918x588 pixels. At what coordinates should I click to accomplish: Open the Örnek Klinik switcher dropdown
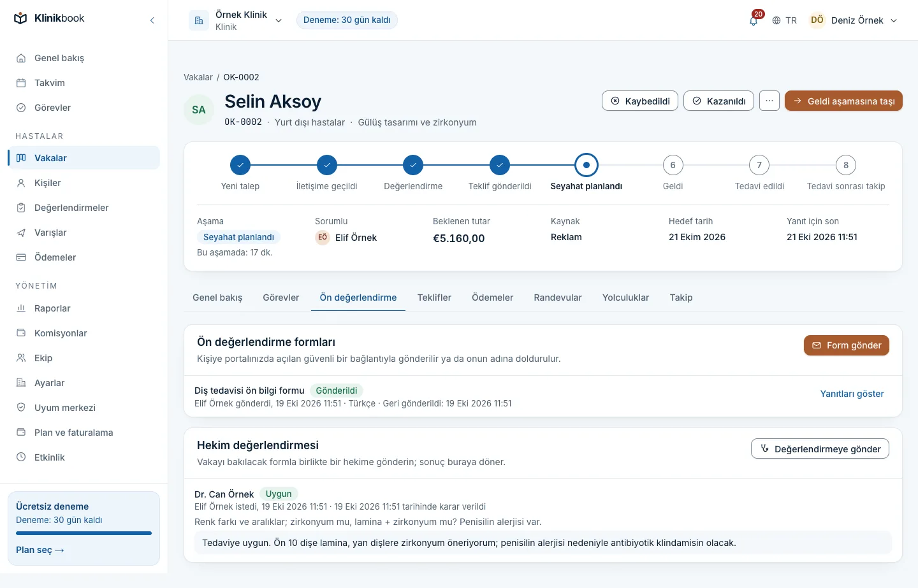click(236, 20)
